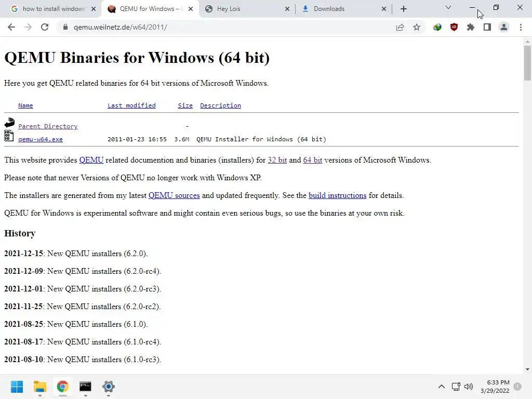This screenshot has height=399, width=532.
Task: Open the network tray icon
Action: (456, 387)
